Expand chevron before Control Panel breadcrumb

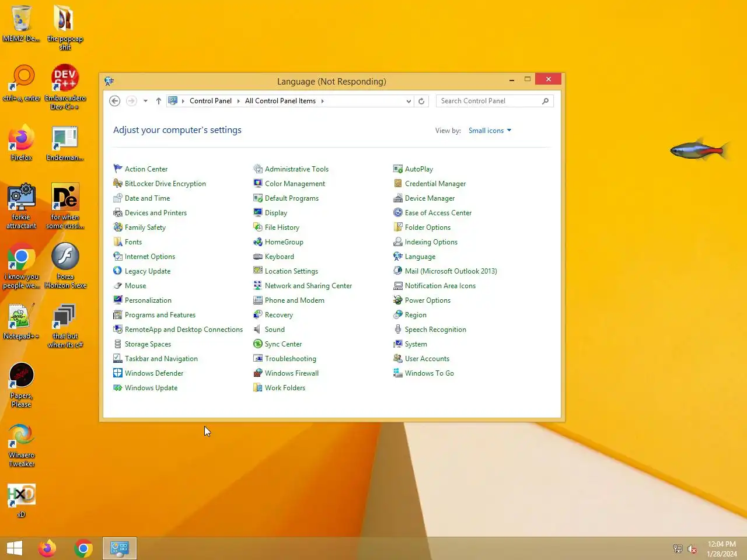(183, 101)
